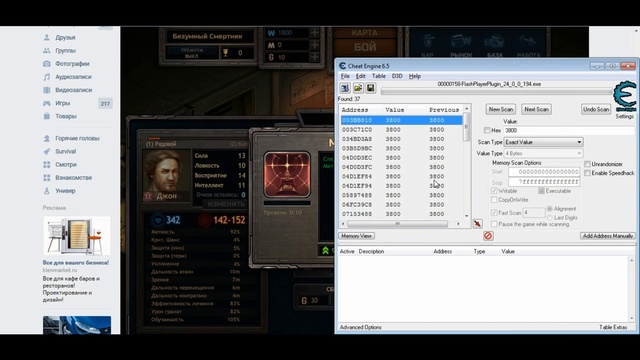Click the trophy icon in the game header

(225, 53)
